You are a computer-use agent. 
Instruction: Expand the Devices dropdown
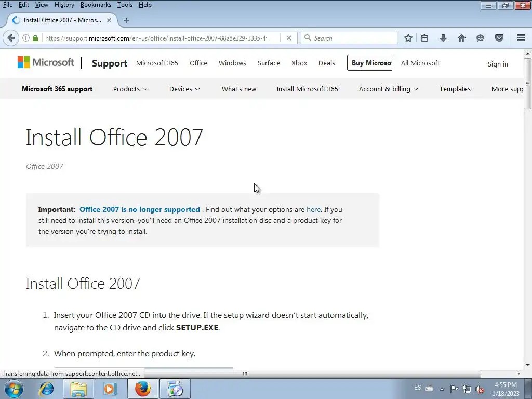click(x=184, y=89)
